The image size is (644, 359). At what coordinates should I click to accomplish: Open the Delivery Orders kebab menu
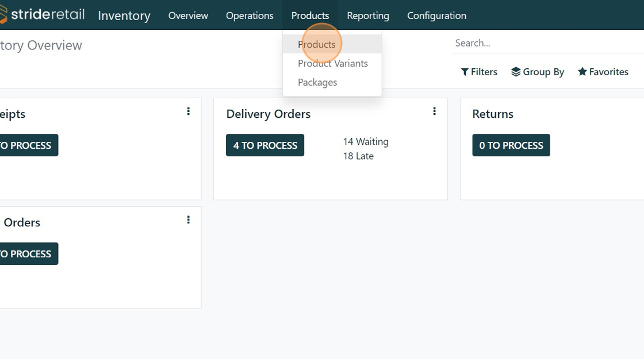434,111
